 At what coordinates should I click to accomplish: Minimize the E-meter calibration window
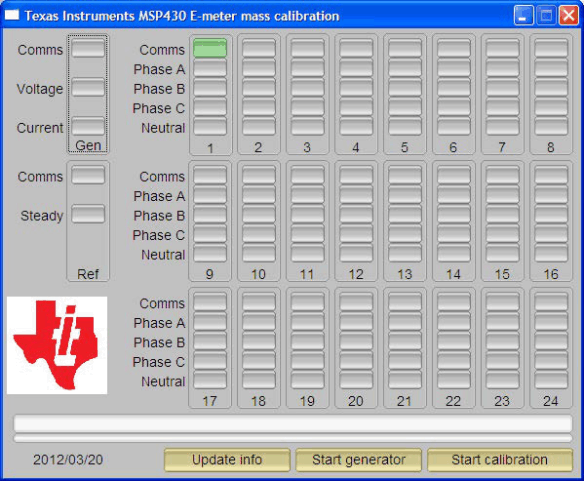pos(523,16)
